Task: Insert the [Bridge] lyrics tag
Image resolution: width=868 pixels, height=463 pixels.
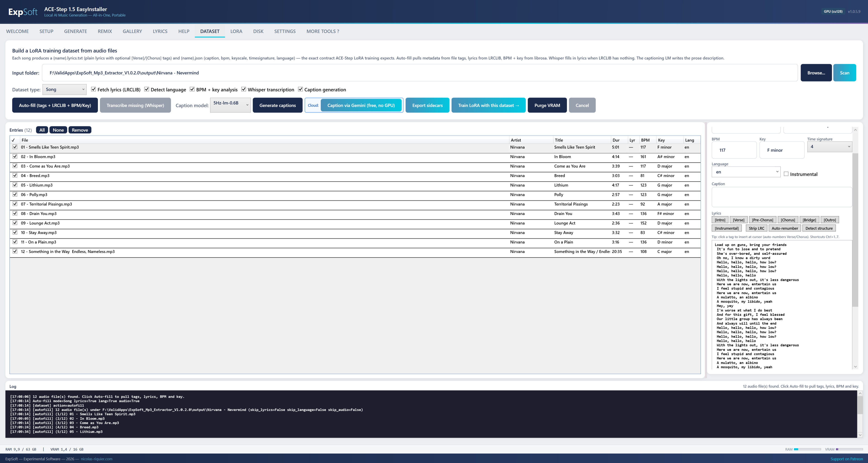Action: click(809, 220)
